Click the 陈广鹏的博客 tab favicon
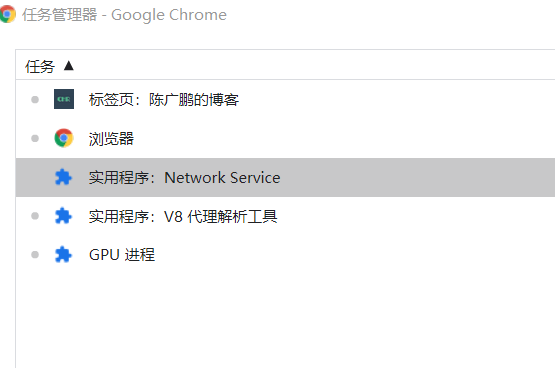This screenshot has width=555, height=368. click(x=64, y=99)
